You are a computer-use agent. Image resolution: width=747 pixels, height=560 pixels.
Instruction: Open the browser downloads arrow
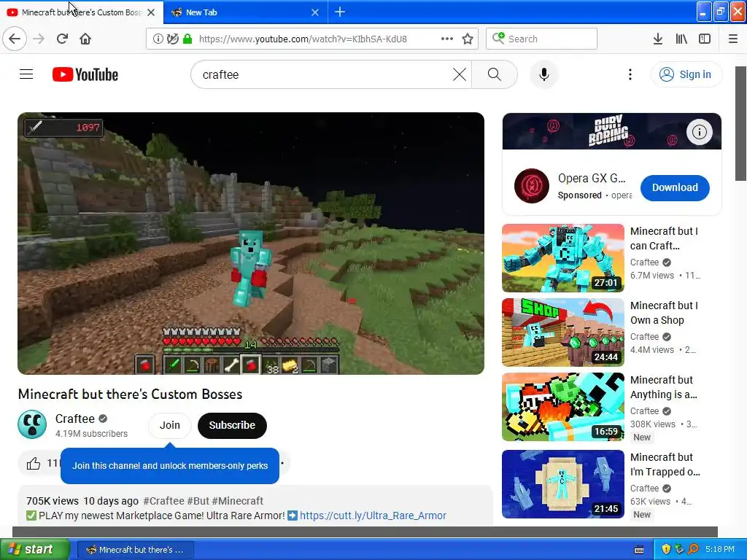[x=657, y=39]
